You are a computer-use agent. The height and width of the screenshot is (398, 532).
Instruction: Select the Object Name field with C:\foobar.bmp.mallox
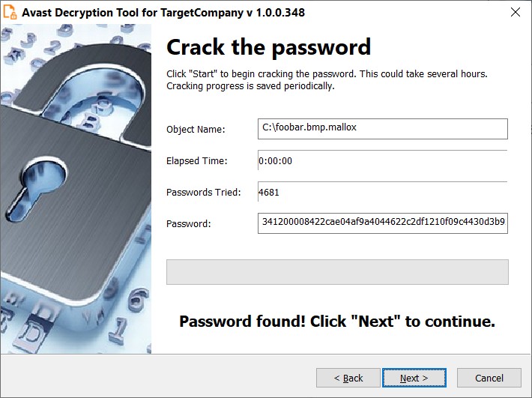coord(382,128)
